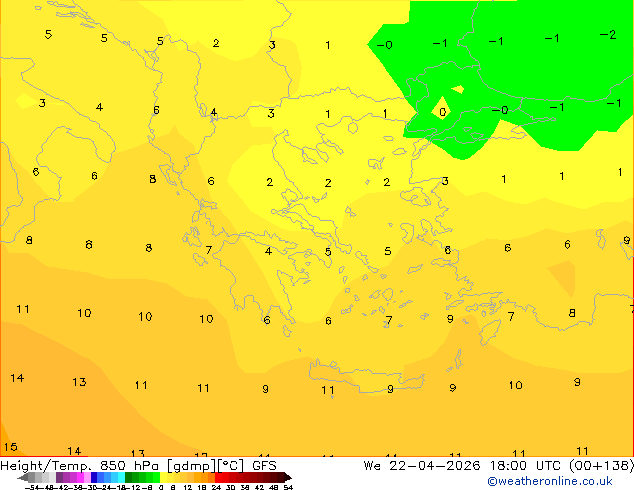Click the dark blue legend swatch

click(94, 477)
